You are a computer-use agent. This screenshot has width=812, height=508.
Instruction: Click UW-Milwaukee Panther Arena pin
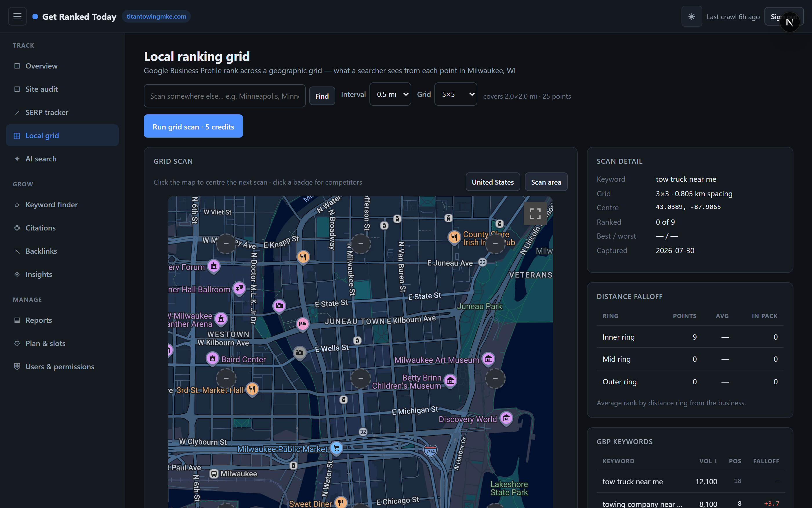point(221,319)
